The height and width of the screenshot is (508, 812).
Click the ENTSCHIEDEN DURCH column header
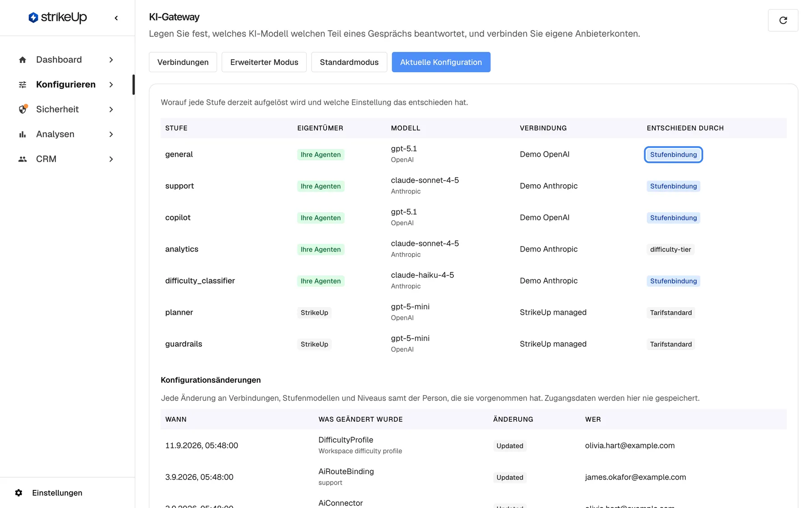click(x=685, y=128)
